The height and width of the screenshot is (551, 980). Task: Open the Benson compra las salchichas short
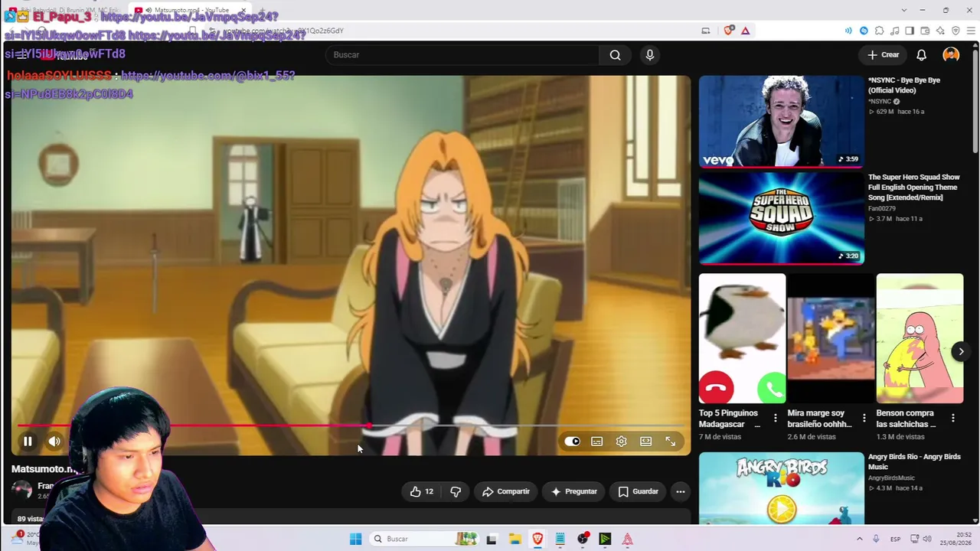pyautogui.click(x=920, y=338)
